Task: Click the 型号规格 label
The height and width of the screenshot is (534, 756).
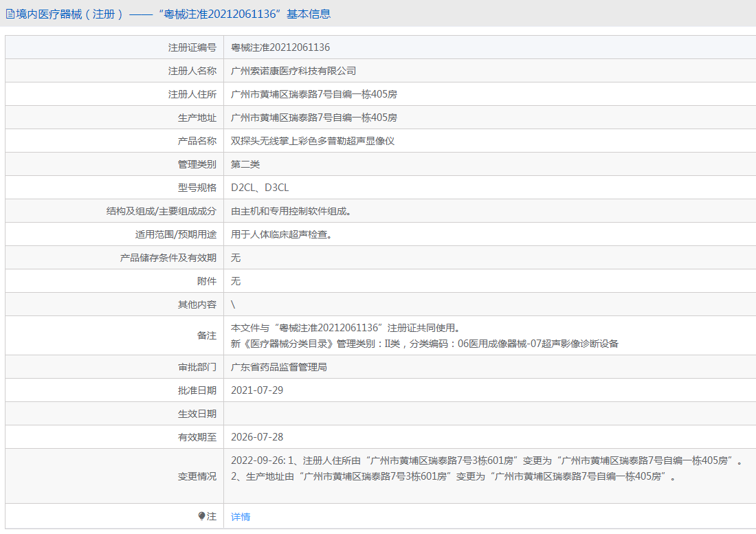Action: 197,188
